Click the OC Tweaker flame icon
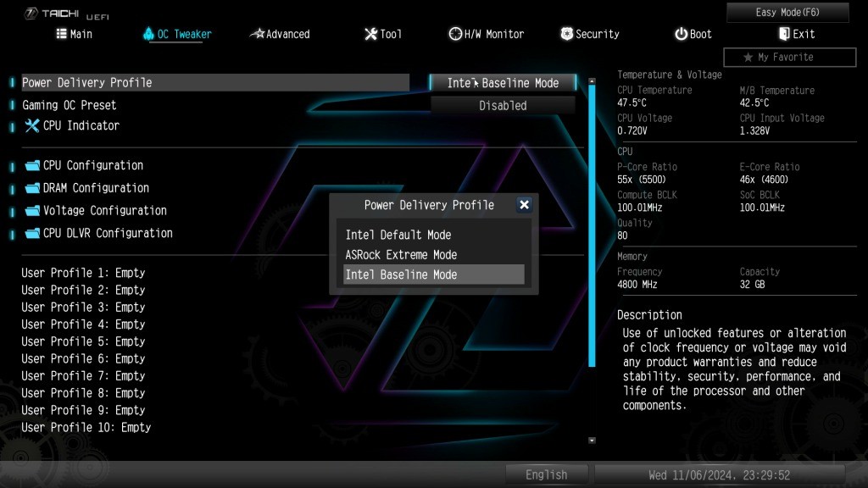 click(148, 34)
